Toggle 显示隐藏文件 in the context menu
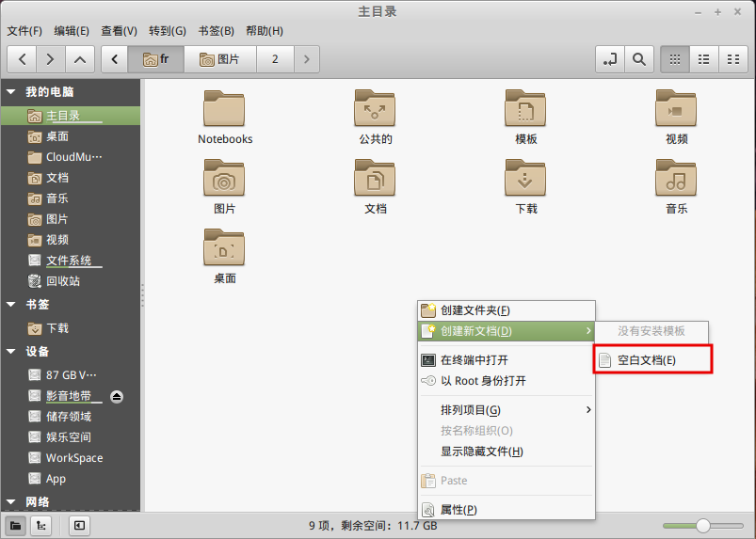Image resolution: width=756 pixels, height=539 pixels. 481,452
